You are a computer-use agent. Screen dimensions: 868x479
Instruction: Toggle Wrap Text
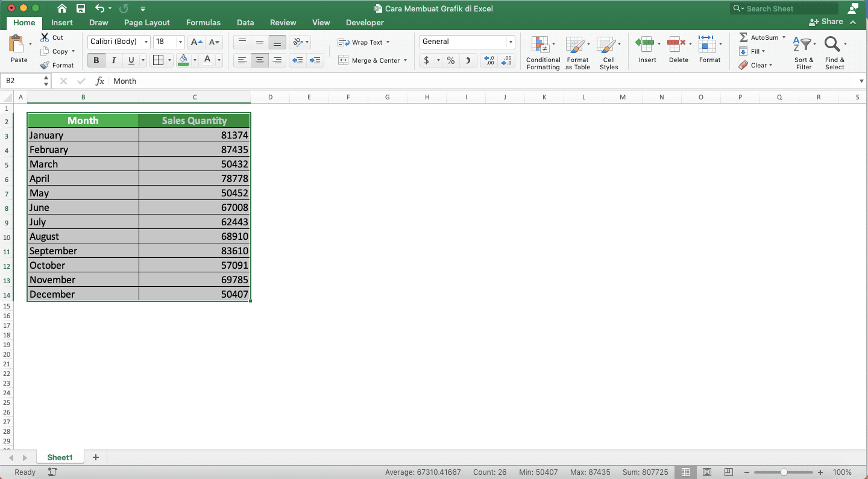[363, 42]
